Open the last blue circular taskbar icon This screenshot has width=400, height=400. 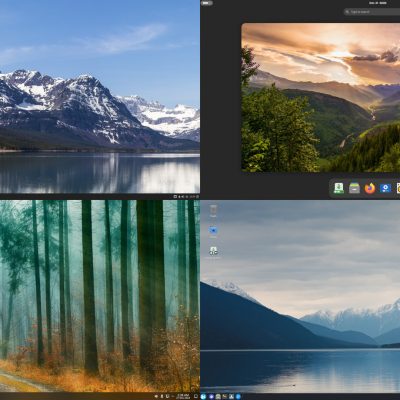point(238,396)
